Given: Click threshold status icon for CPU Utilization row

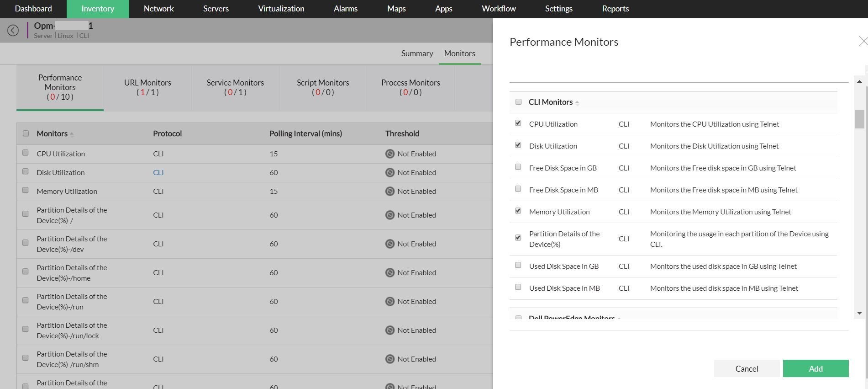Looking at the screenshot, I should click(x=389, y=154).
